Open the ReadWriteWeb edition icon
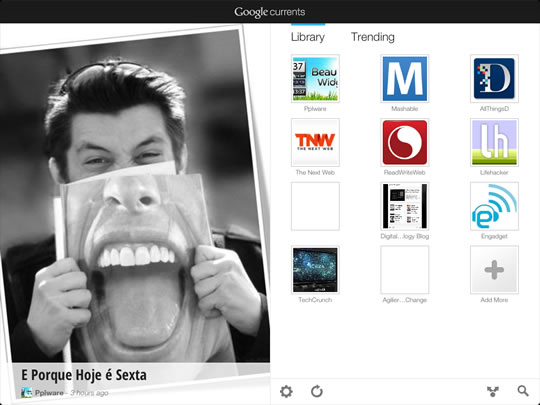Screen dimensions: 540x405 point(405,142)
